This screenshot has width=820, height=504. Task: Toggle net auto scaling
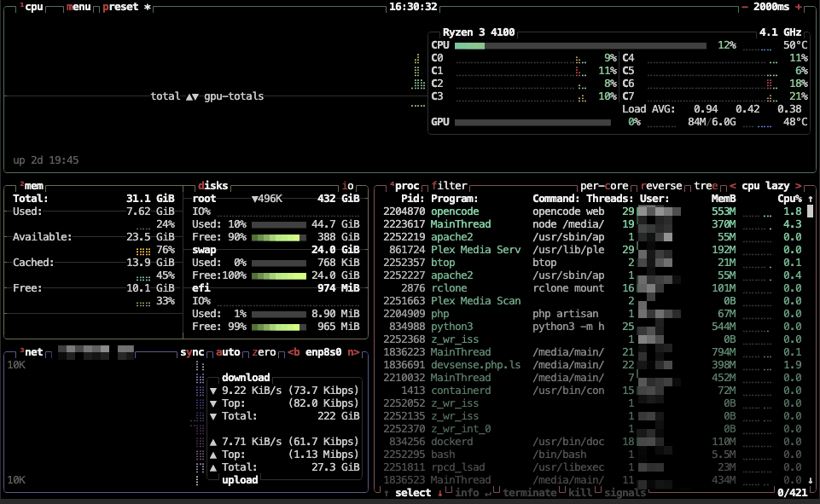pos(228,352)
